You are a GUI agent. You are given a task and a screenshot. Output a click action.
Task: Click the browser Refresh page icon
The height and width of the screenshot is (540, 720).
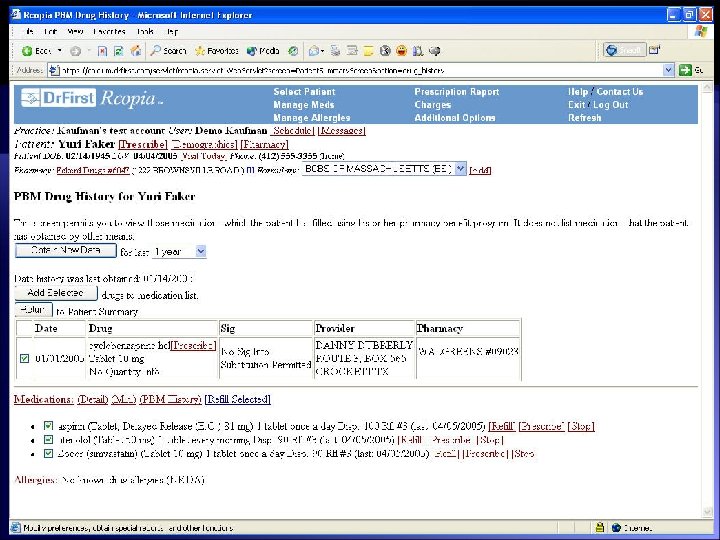tap(119, 51)
